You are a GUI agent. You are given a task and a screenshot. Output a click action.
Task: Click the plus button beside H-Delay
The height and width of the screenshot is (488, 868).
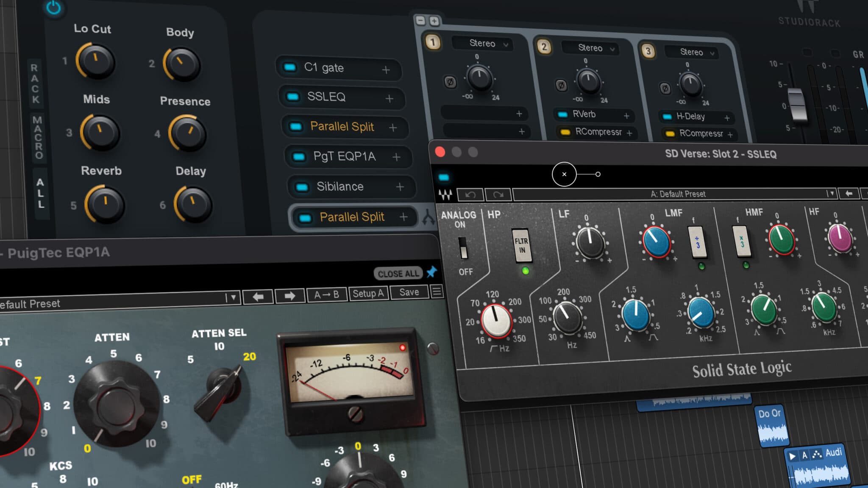pyautogui.click(x=727, y=117)
